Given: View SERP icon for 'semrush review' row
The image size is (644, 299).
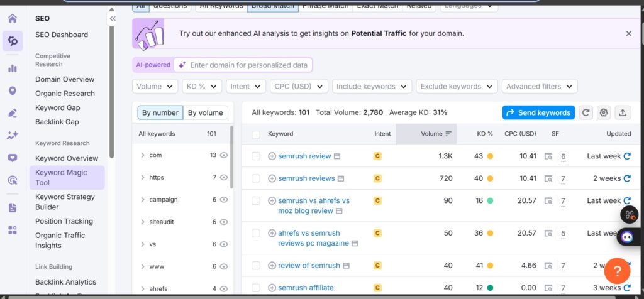Looking at the screenshot, I should [x=548, y=156].
